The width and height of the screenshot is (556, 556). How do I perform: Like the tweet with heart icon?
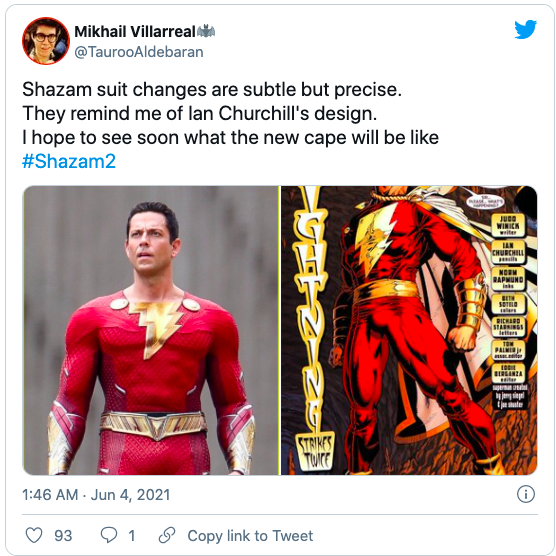[34, 535]
